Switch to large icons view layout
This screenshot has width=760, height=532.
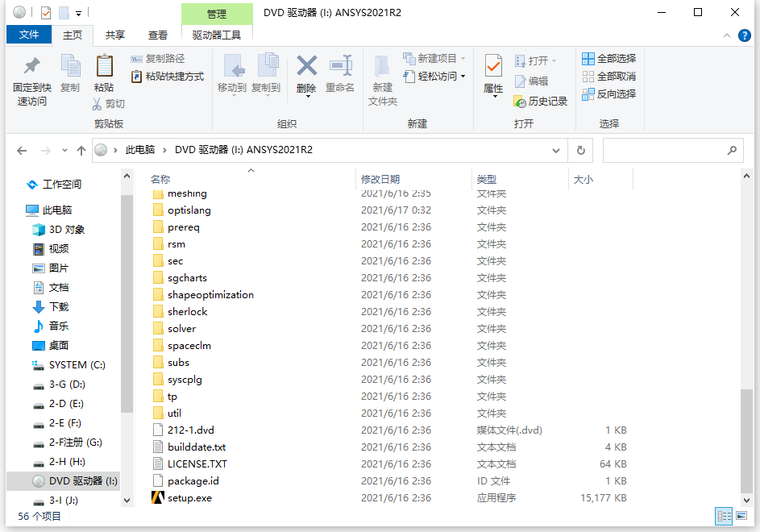point(741,516)
